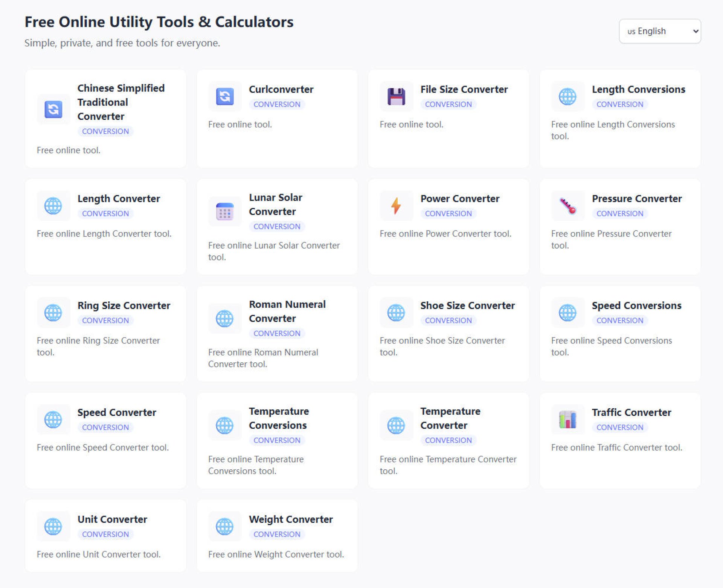Screen dimensions: 723x588
Task: Click the Traffic Converter bar chart icon
Action: [x=567, y=419]
